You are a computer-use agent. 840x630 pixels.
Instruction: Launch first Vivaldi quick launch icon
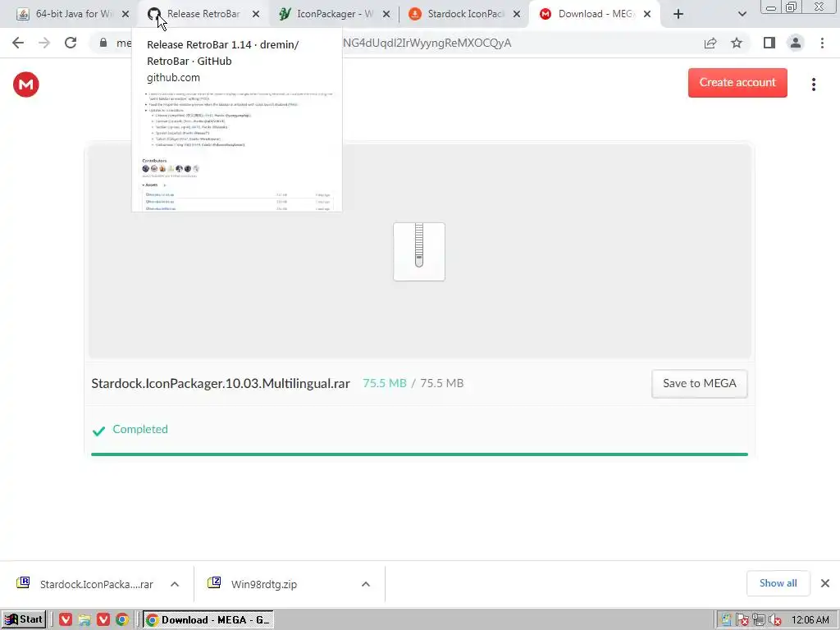coord(66,620)
